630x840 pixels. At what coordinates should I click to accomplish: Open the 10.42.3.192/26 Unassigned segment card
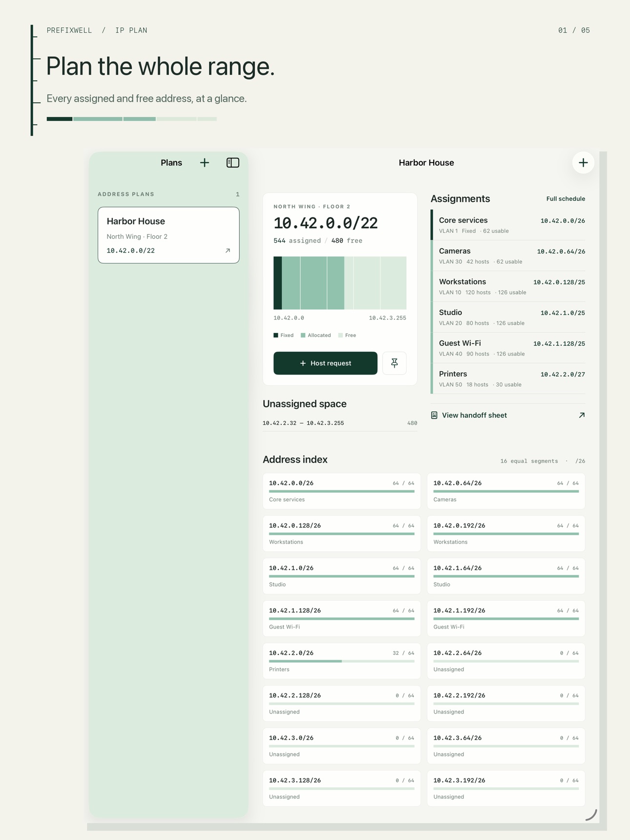click(506, 788)
